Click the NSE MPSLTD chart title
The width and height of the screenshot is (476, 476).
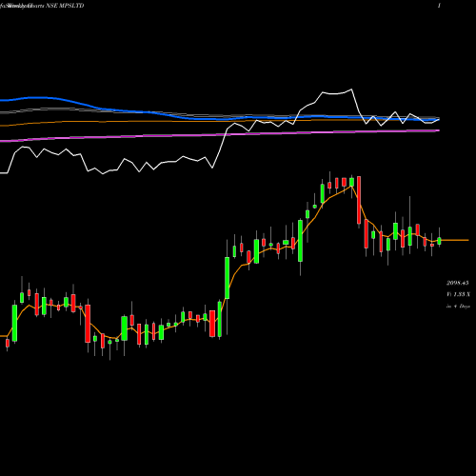[x=42, y=6]
